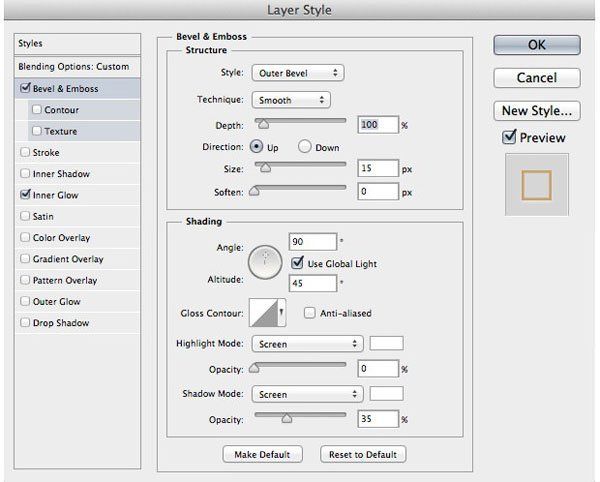Click the style preview thumbnail
This screenshot has height=482, width=600.
pyautogui.click(x=537, y=185)
